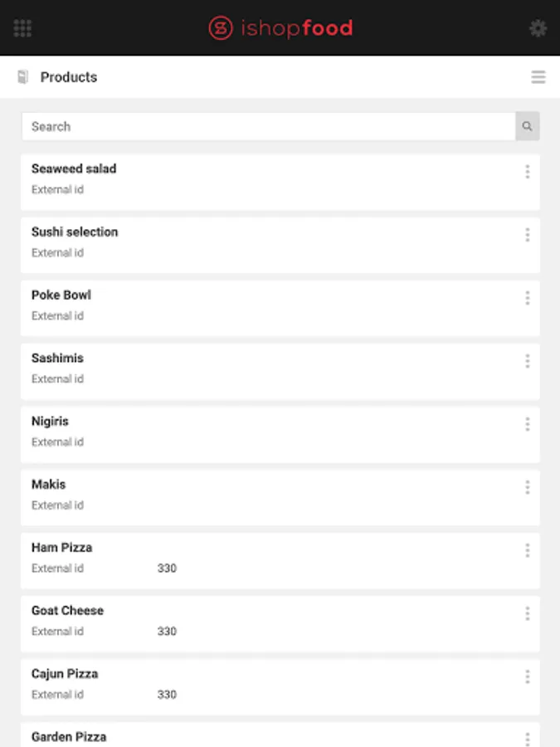The width and height of the screenshot is (560, 747).
Task: Click the ishopfood logo
Action: coord(280,28)
